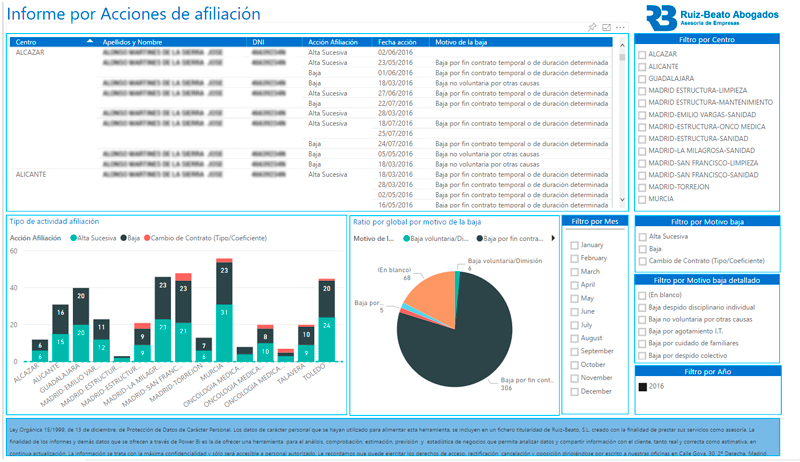Image resolution: width=800 pixels, height=462 pixels.
Task: Click Baja por fin contrato legend marker
Action: (x=480, y=239)
